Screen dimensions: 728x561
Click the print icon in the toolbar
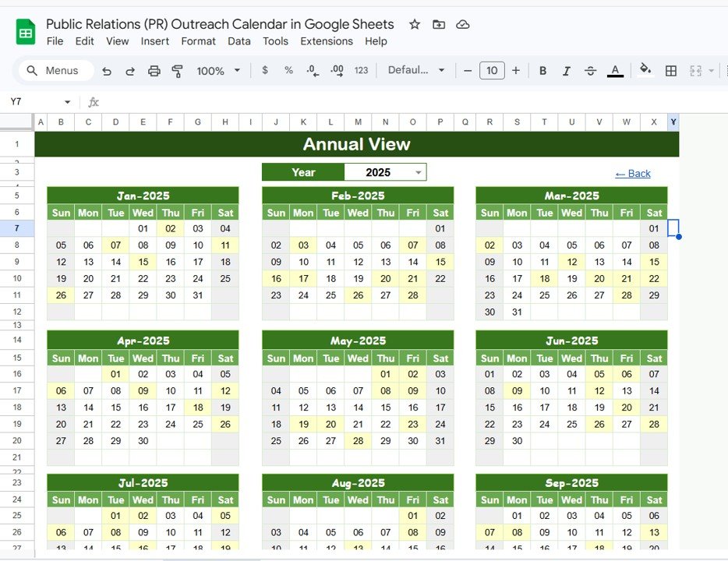(154, 70)
